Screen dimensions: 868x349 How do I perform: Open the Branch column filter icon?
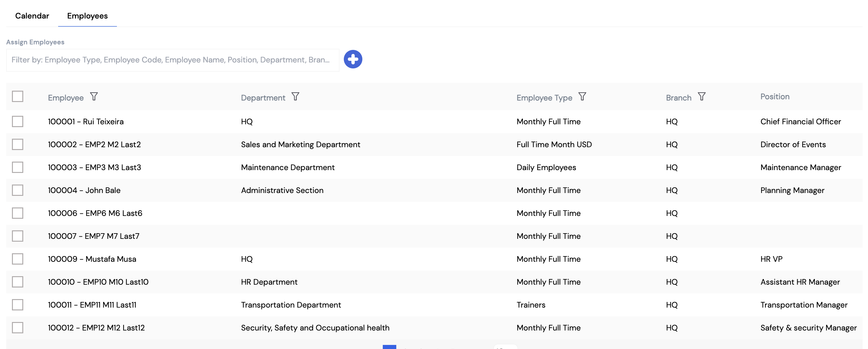click(x=701, y=97)
